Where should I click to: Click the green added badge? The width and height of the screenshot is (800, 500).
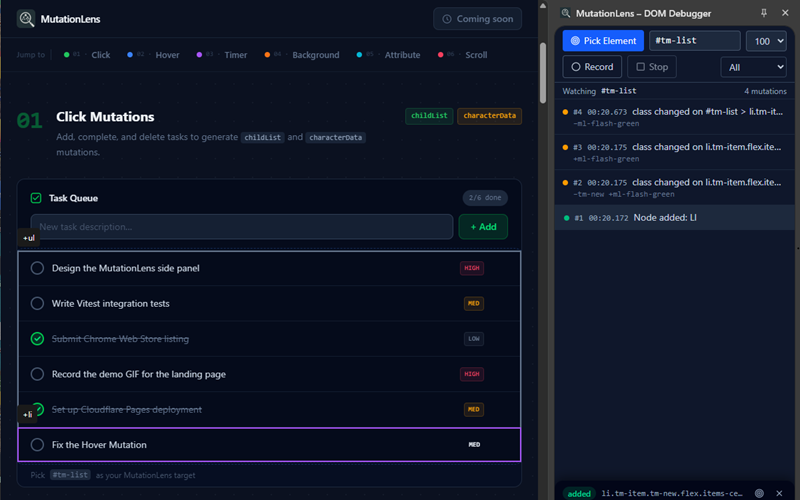pyautogui.click(x=579, y=493)
